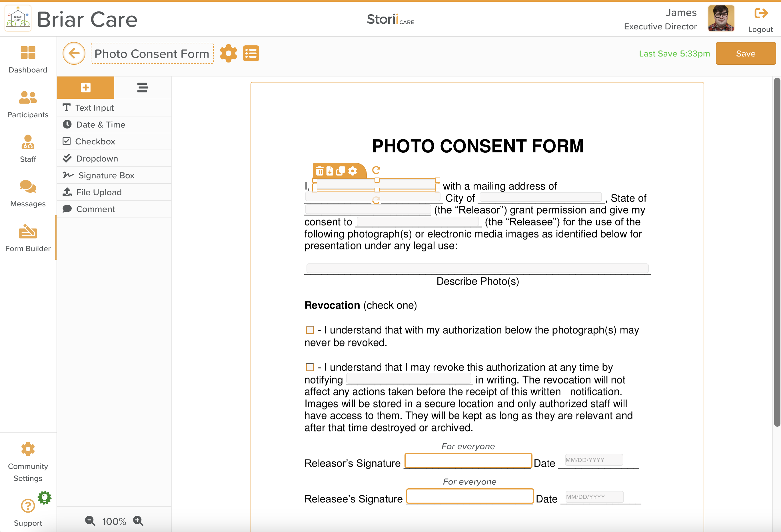
Task: Click the PHOTO CONSENT FORM heading
Action: coord(477,146)
